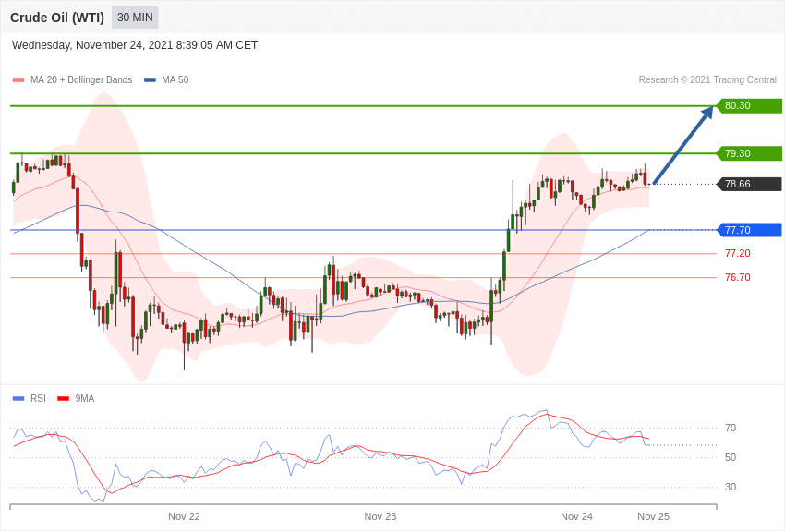The width and height of the screenshot is (785, 532).
Task: Click the chart timestamp 'Wednesday, November 24, 2021 8:39:05 AM CET'
Action: click(135, 45)
